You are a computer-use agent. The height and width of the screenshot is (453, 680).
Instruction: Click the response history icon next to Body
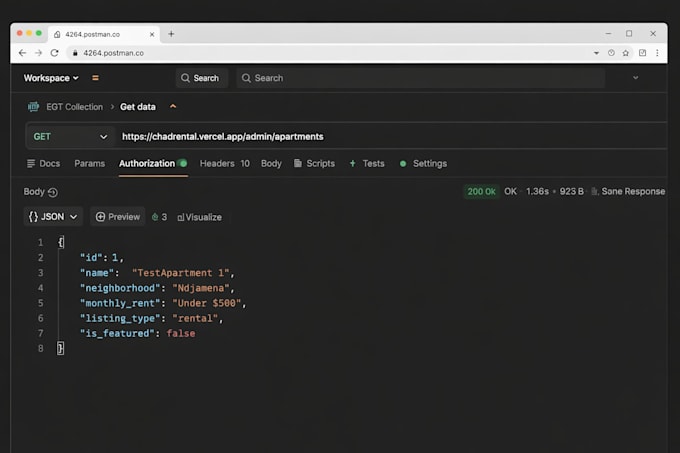pos(53,192)
